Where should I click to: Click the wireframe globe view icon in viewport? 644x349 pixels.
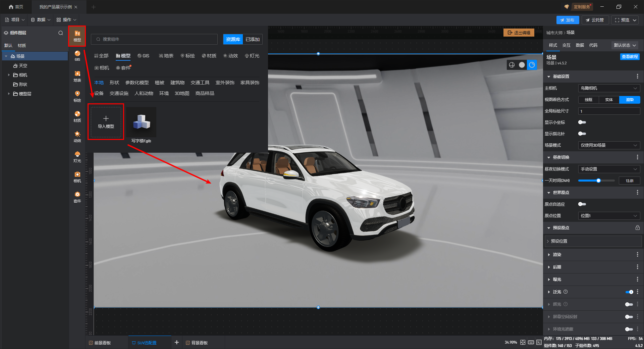pyautogui.click(x=512, y=65)
